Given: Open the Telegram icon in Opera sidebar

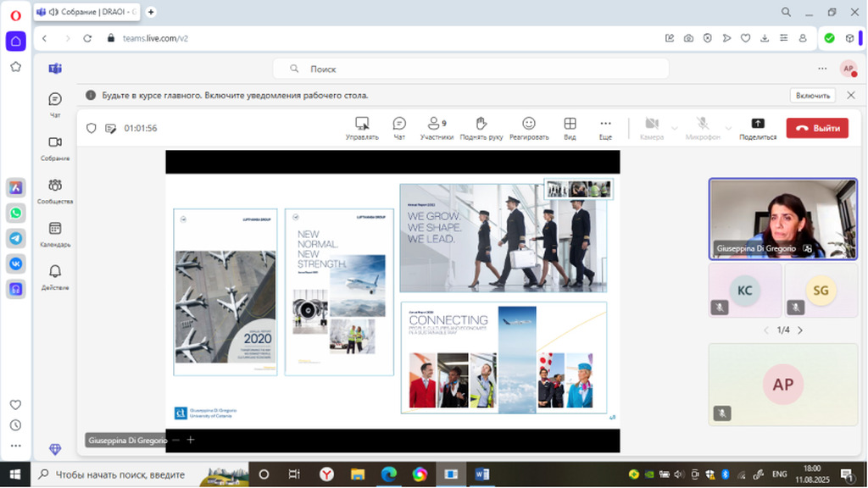Looking at the screenshot, I should click(x=16, y=238).
